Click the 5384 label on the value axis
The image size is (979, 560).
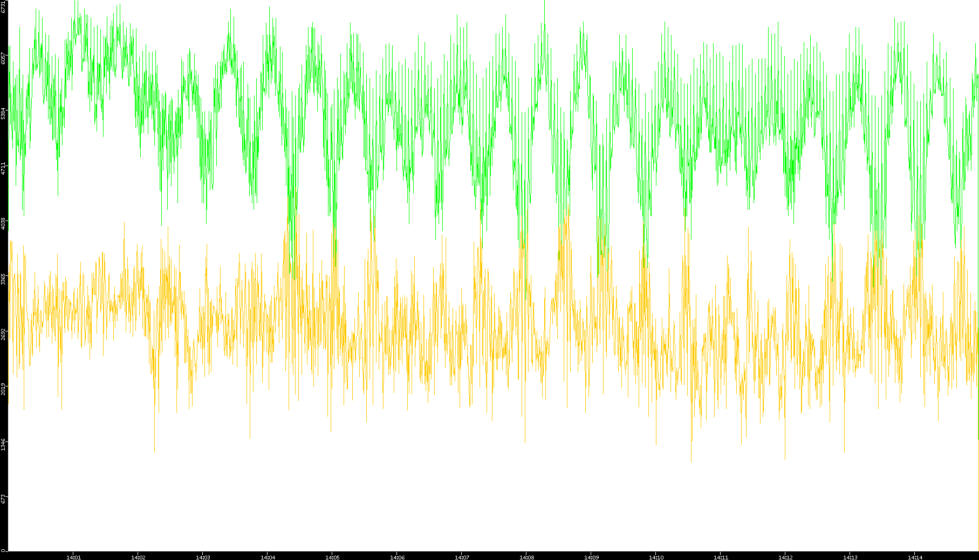tap(4, 113)
